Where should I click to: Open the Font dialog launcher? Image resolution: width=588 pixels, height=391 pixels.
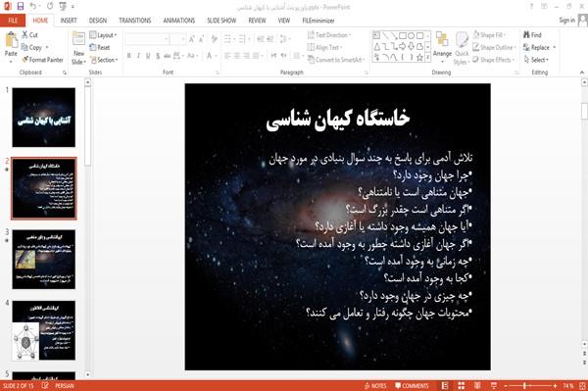tap(218, 73)
